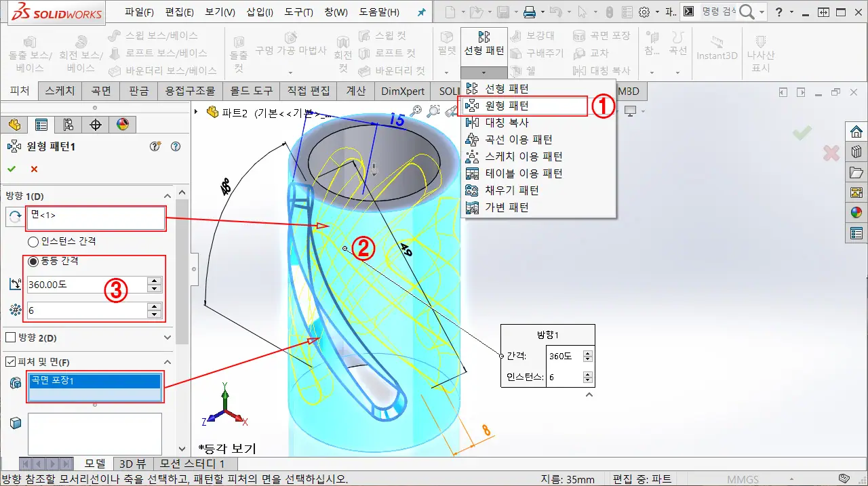Click the New document icon
This screenshot has height=486, width=868.
pos(450,12)
